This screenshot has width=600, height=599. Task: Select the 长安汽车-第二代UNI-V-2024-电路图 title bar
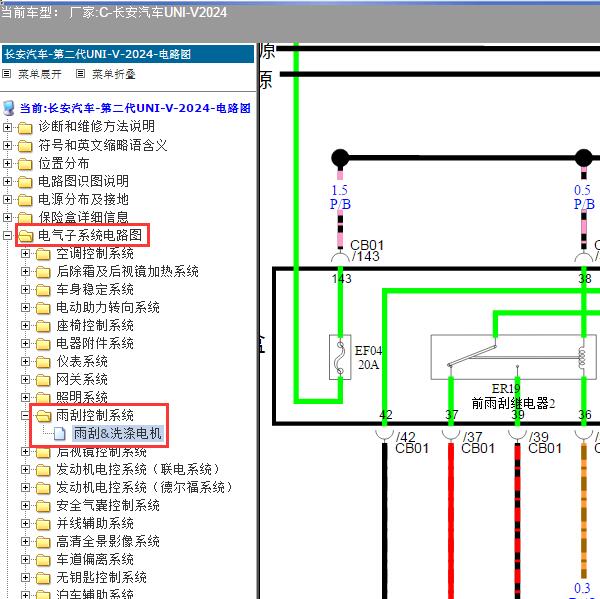[x=128, y=54]
